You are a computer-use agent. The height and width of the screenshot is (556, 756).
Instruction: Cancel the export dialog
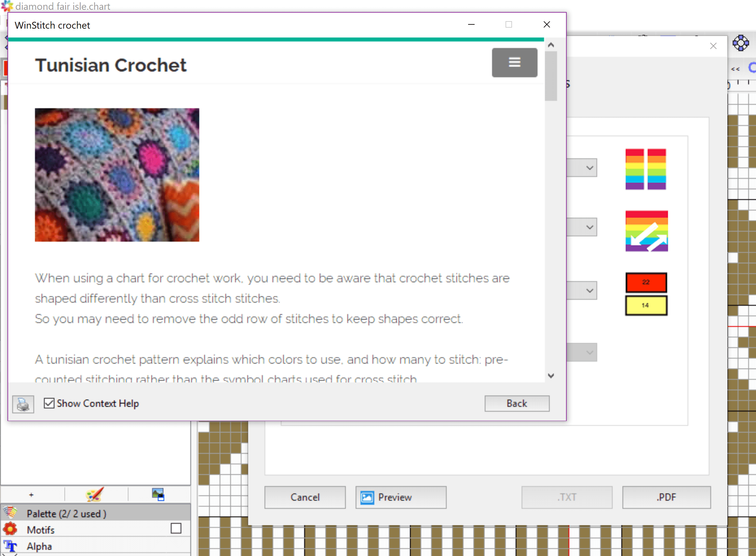(305, 497)
